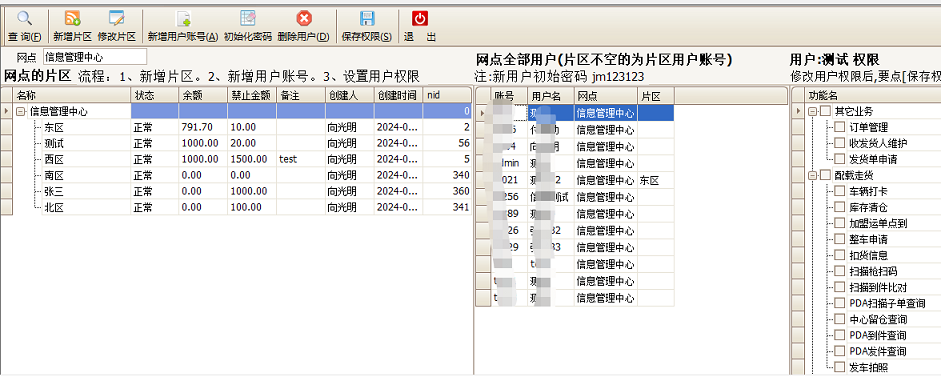Click the 创建时间 column header
This screenshot has height=376, width=941.
[x=398, y=95]
